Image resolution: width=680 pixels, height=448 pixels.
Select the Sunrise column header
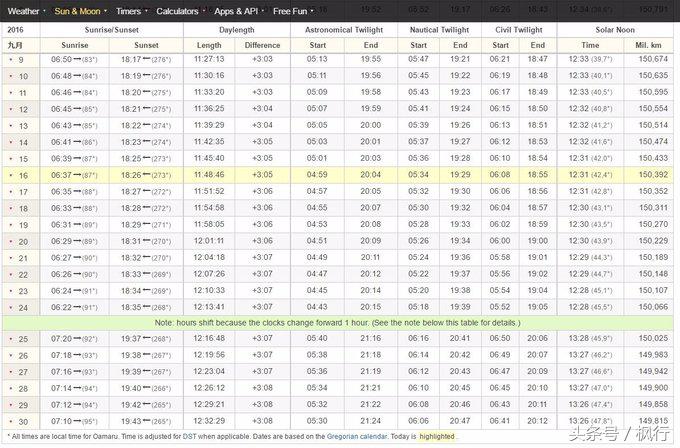point(75,45)
